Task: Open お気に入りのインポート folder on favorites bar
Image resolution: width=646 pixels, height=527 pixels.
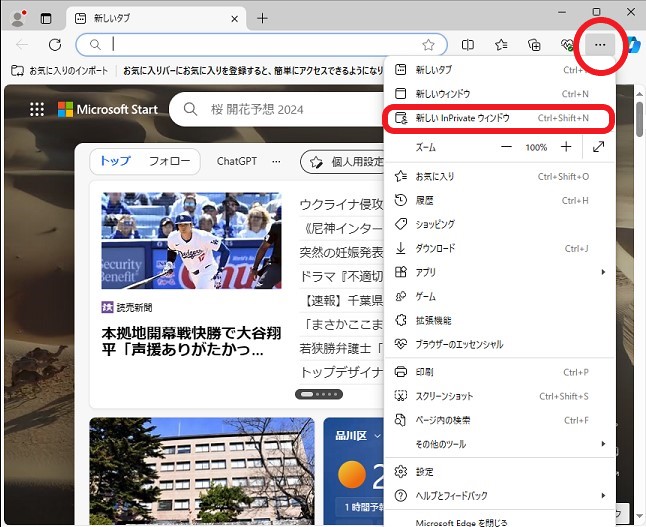Action: [60, 71]
